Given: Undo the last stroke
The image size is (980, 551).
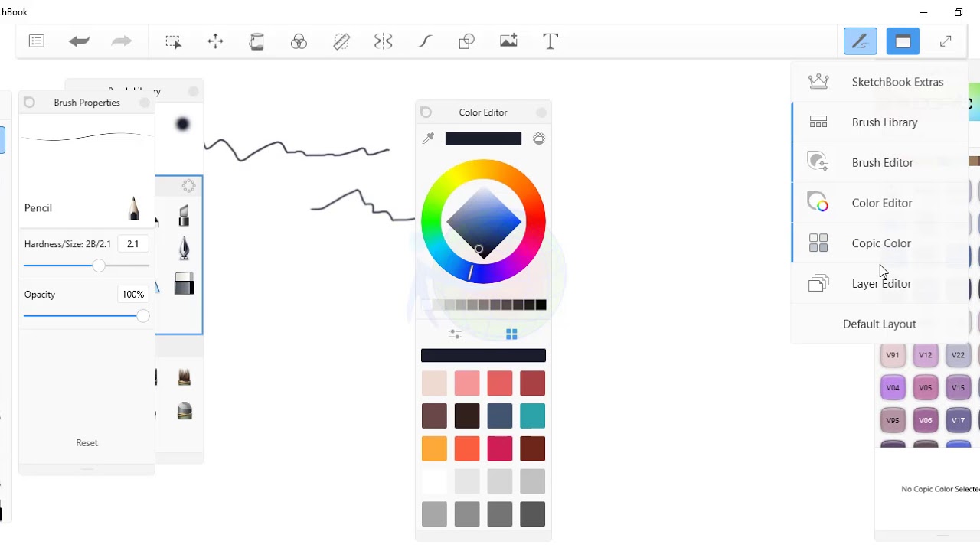Looking at the screenshot, I should click(79, 41).
